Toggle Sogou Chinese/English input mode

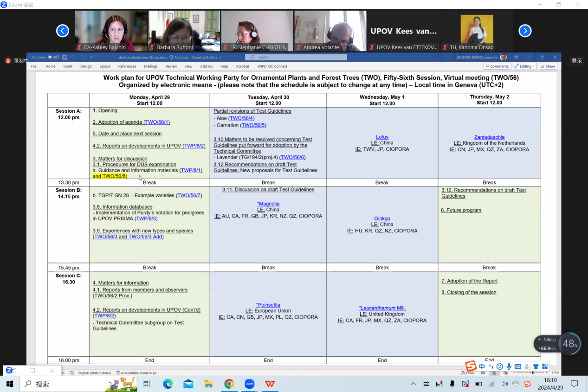[482, 366]
